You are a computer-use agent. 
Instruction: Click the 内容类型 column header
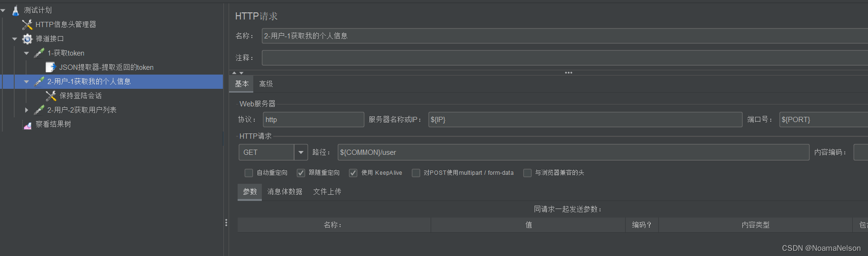click(756, 225)
